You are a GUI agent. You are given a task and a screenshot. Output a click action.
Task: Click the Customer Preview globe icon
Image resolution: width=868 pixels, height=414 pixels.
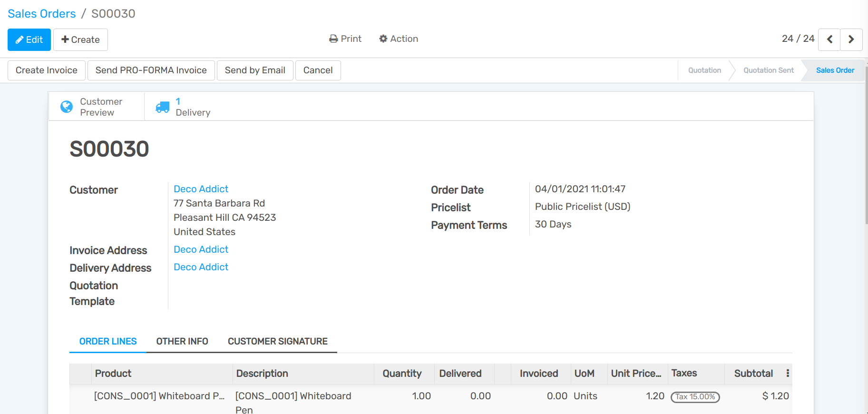pos(67,107)
